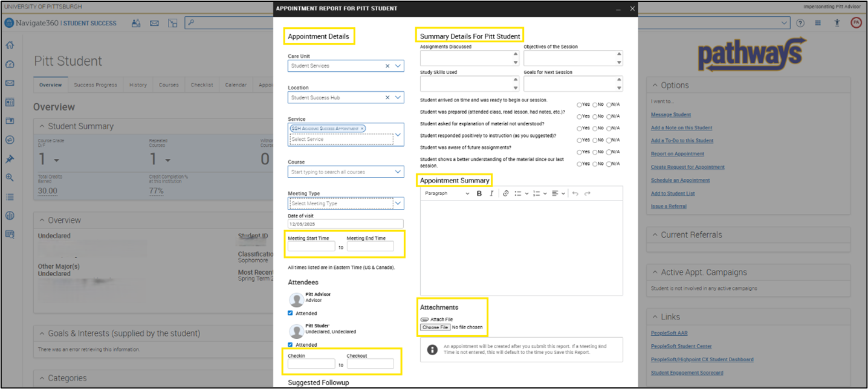
Task: Collapse the Student Summary section
Action: point(42,126)
